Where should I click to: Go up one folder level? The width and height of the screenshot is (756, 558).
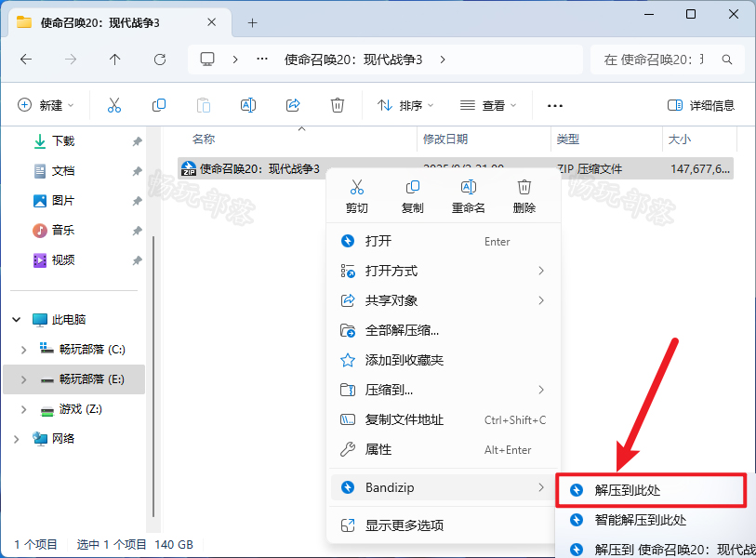coord(114,60)
